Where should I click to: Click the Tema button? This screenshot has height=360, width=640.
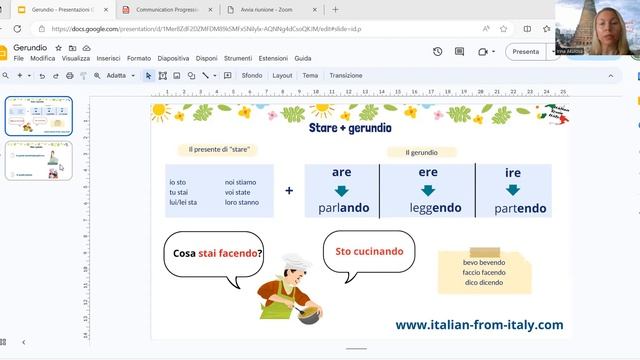(x=310, y=76)
